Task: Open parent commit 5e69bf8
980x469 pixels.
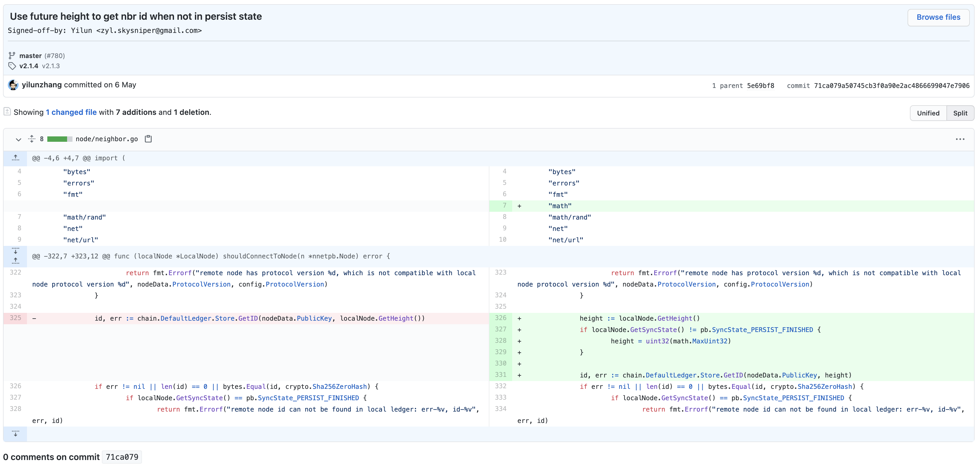Action: 760,86
